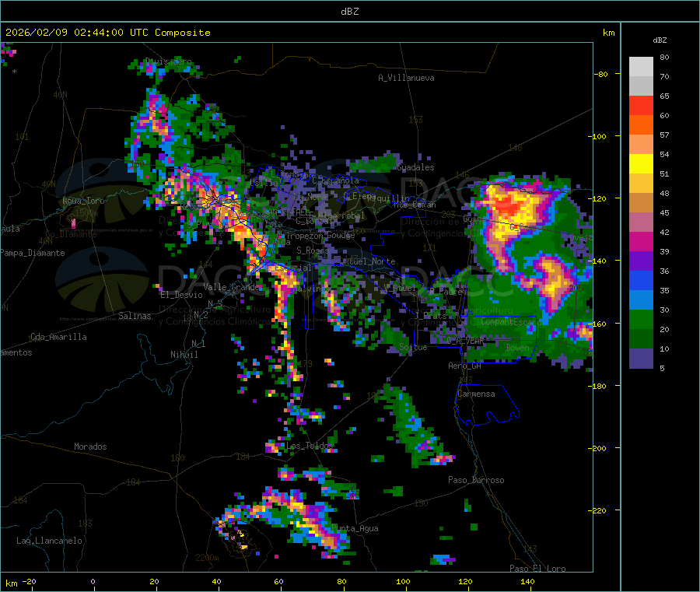Select the 'Co_Diamante' map label
700x592 pixels.
tap(71, 234)
